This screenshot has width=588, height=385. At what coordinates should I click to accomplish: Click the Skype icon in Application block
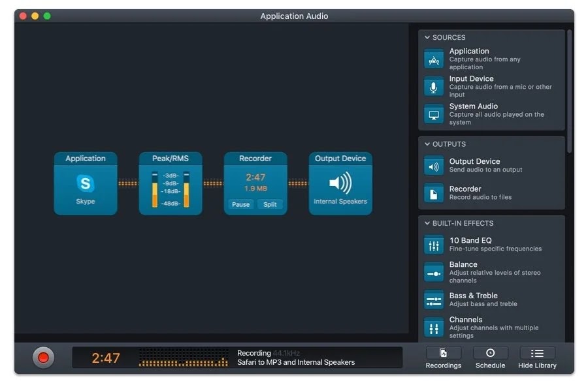click(x=85, y=183)
